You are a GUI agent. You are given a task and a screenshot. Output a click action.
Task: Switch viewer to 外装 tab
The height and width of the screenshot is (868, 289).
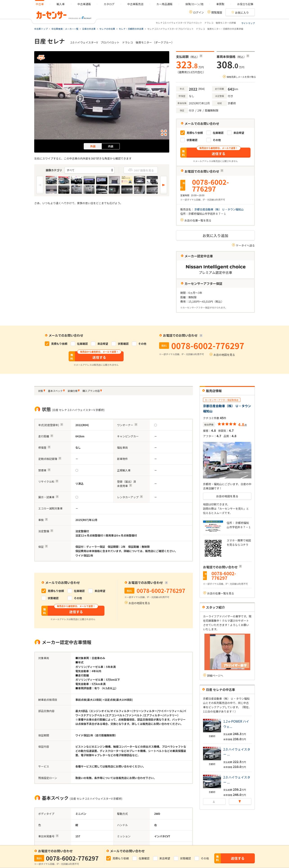tap(93, 146)
